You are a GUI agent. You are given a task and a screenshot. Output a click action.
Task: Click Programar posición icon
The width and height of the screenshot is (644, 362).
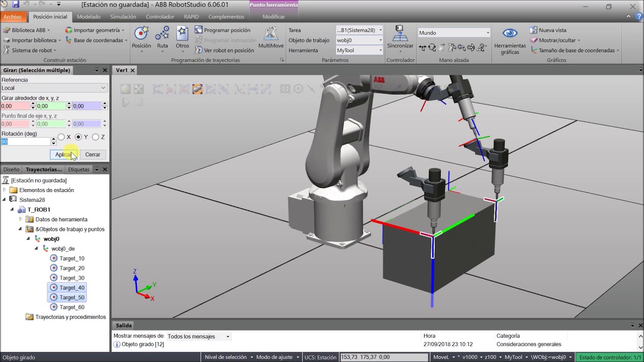[199, 30]
